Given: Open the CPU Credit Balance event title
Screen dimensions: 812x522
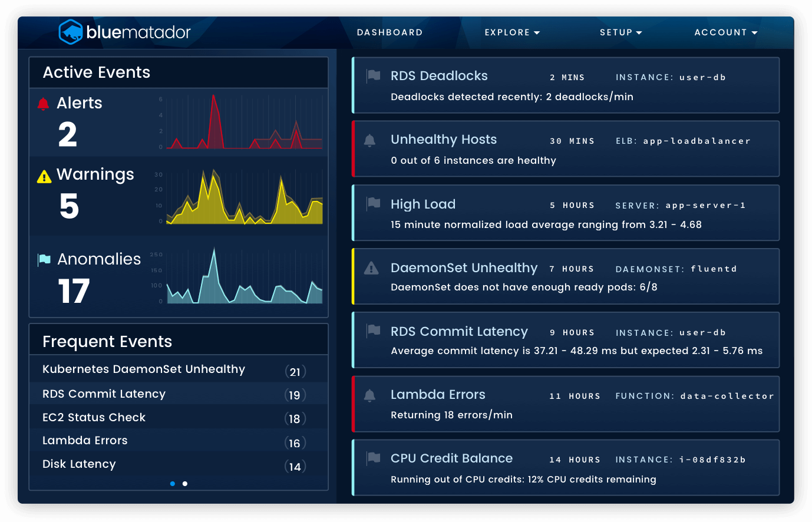Looking at the screenshot, I should coord(451,458).
